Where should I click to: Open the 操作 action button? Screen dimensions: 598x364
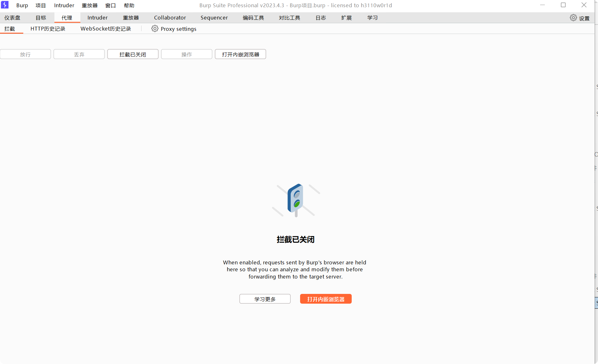click(187, 54)
